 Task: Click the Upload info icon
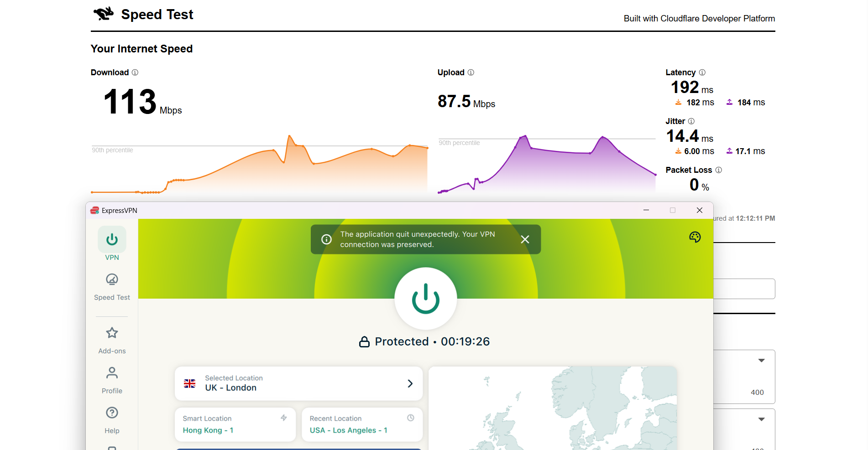point(471,72)
